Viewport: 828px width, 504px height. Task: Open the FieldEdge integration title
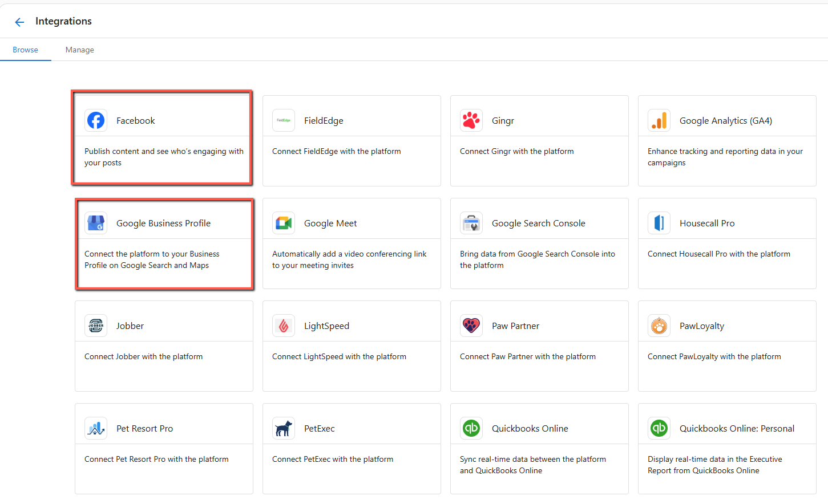click(324, 120)
